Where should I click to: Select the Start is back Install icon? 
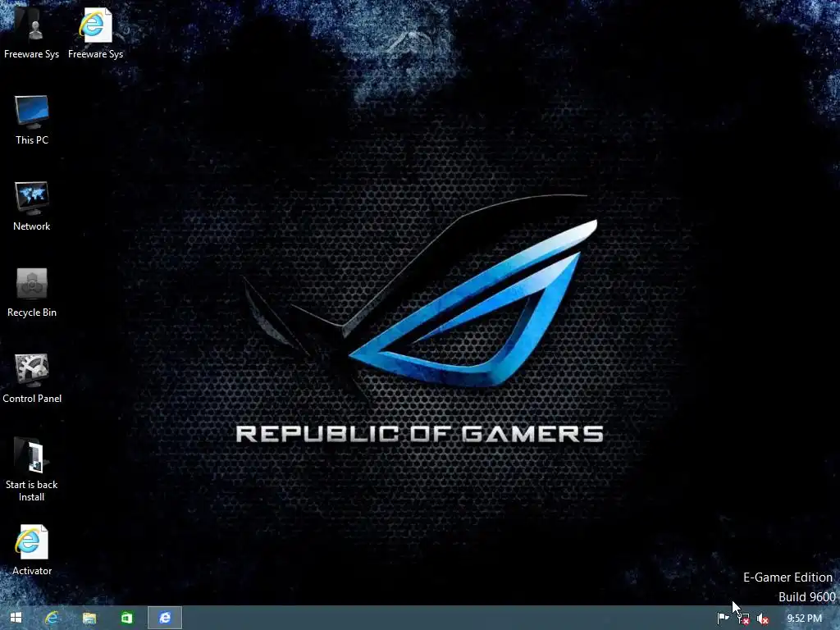32,470
